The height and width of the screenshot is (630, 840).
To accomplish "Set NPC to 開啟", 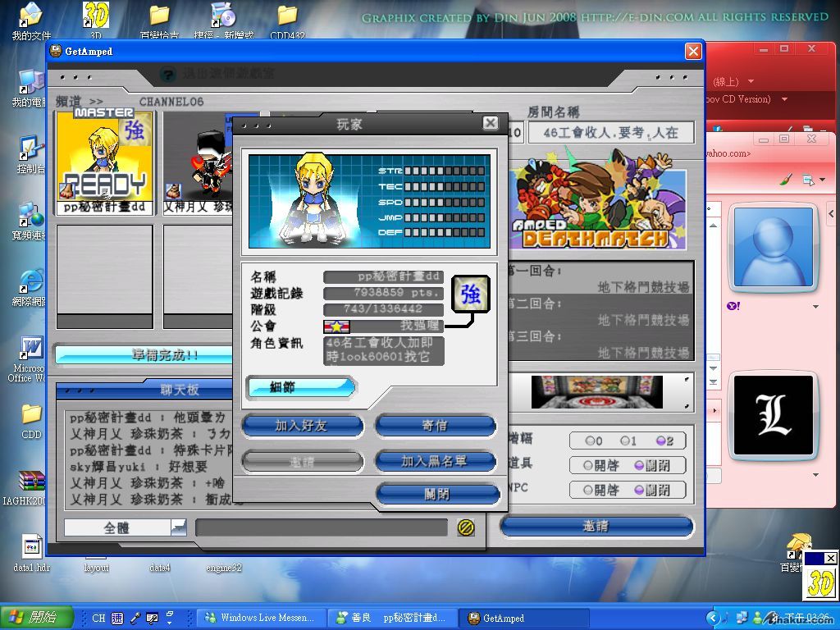I will [x=601, y=490].
